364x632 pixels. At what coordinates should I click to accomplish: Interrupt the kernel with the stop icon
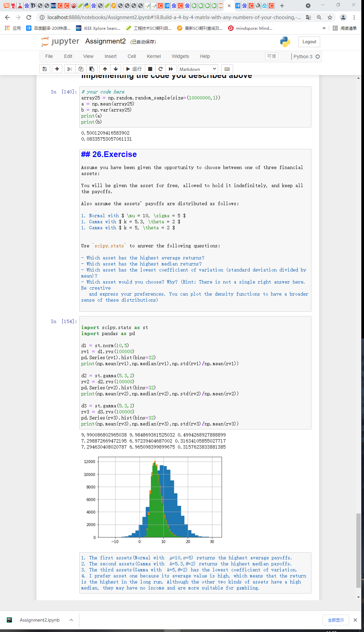150,69
